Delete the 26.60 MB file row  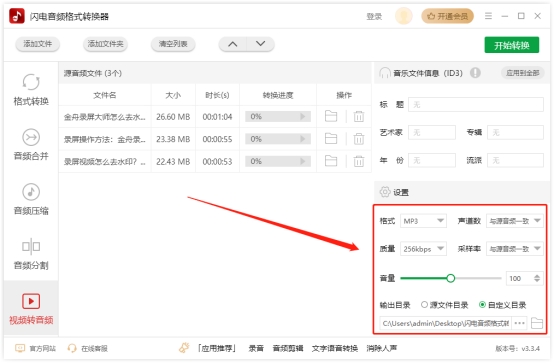359,116
